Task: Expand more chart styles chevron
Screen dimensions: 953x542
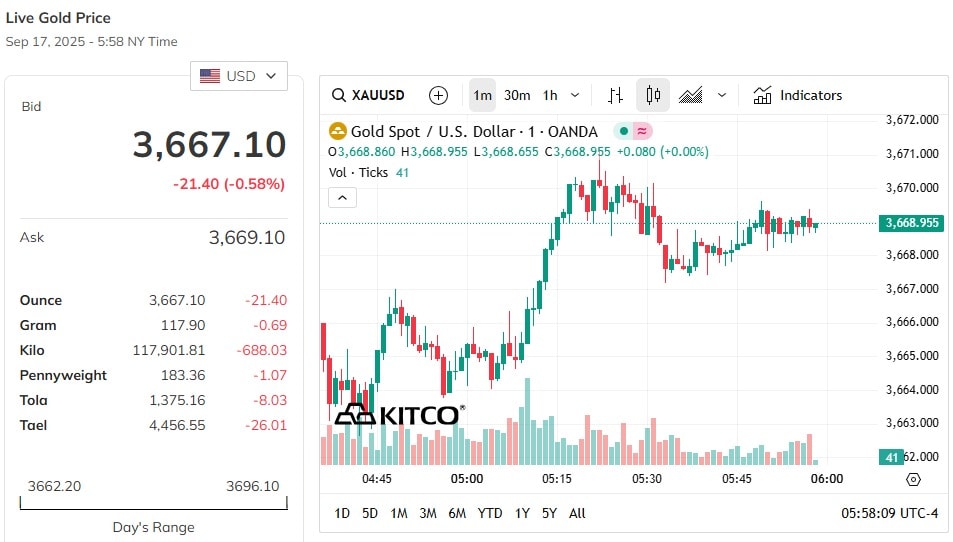Action: tap(722, 95)
